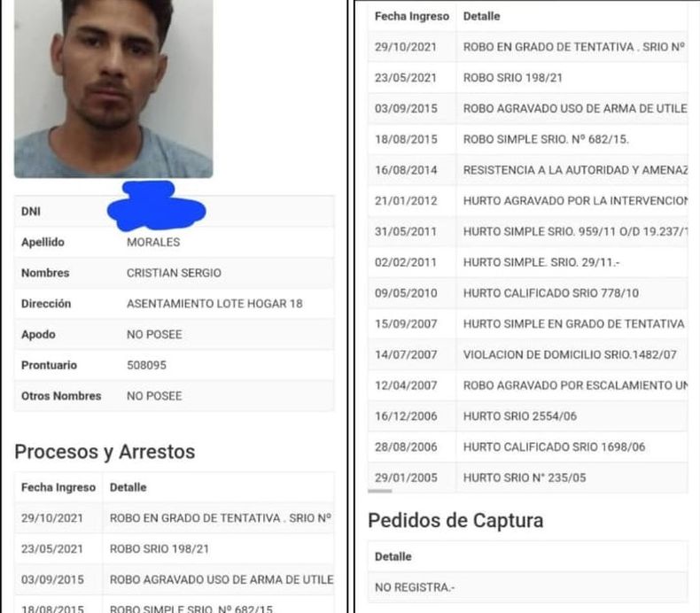Select the Otros Nombres row
This screenshot has height=613, width=700.
pos(174,396)
